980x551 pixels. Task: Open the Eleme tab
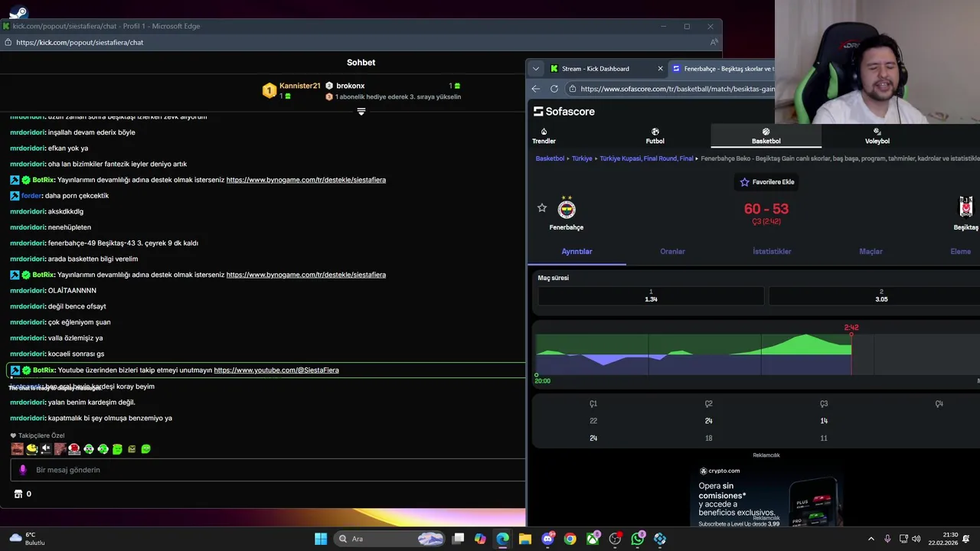tap(960, 251)
